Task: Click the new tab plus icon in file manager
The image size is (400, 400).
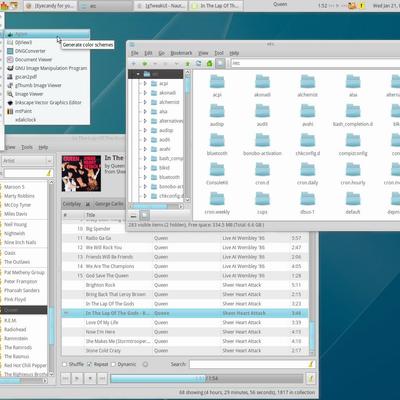Action: 134,63
